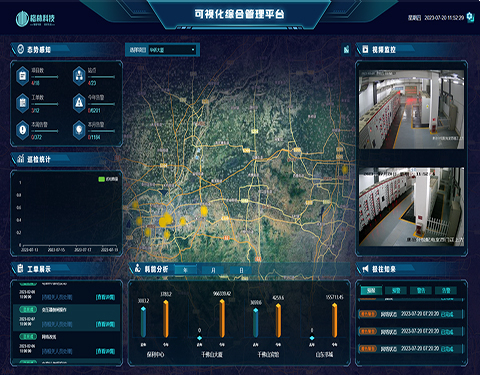This screenshot has width=480, height=375.
Task: Switch energy analysis to the 年 tab
Action: (185, 270)
